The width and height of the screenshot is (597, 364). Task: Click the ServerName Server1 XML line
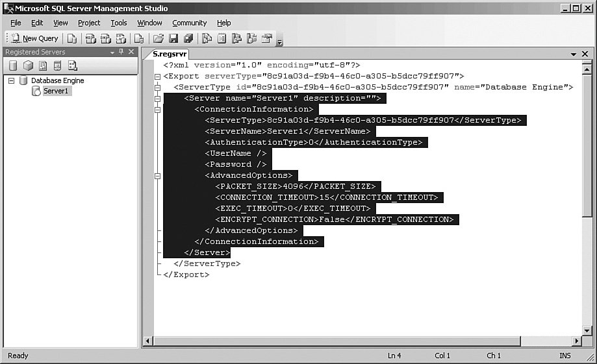tap(288, 131)
